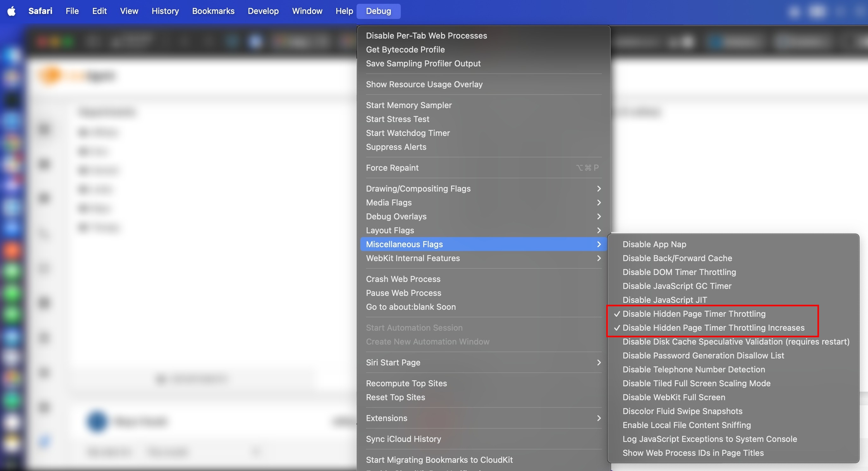Choose Show Resource Usage Overlay
The height and width of the screenshot is (471, 868).
click(x=424, y=84)
